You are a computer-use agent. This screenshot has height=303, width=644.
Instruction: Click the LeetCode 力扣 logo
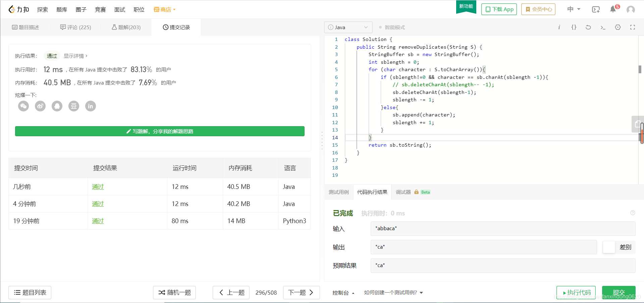(19, 9)
